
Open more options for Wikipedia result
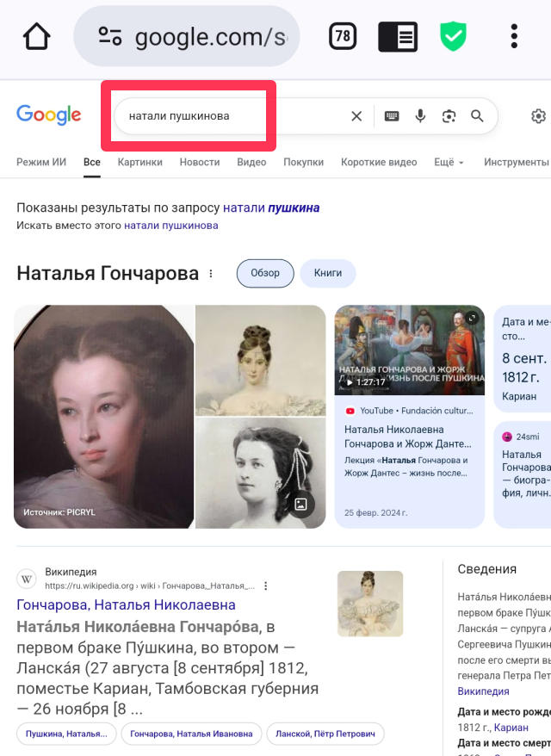click(266, 586)
